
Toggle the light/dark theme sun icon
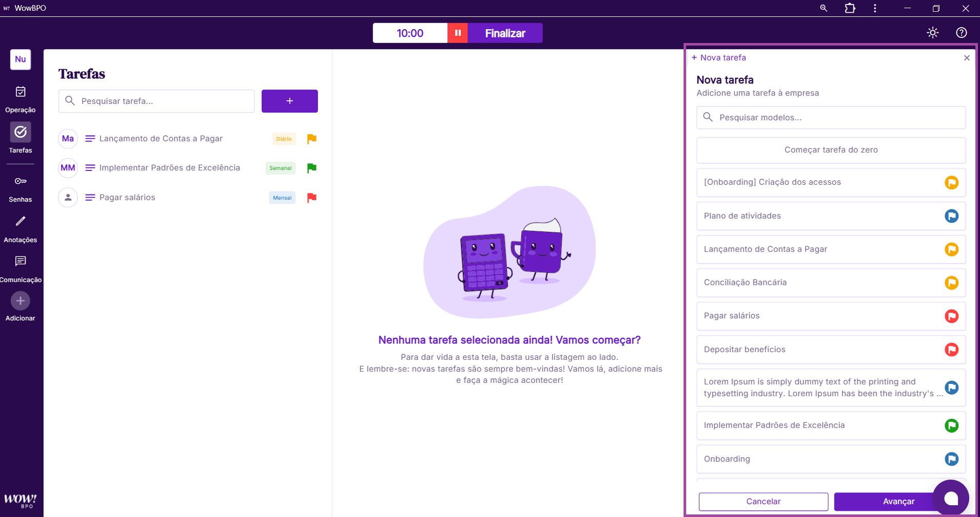[x=932, y=33]
